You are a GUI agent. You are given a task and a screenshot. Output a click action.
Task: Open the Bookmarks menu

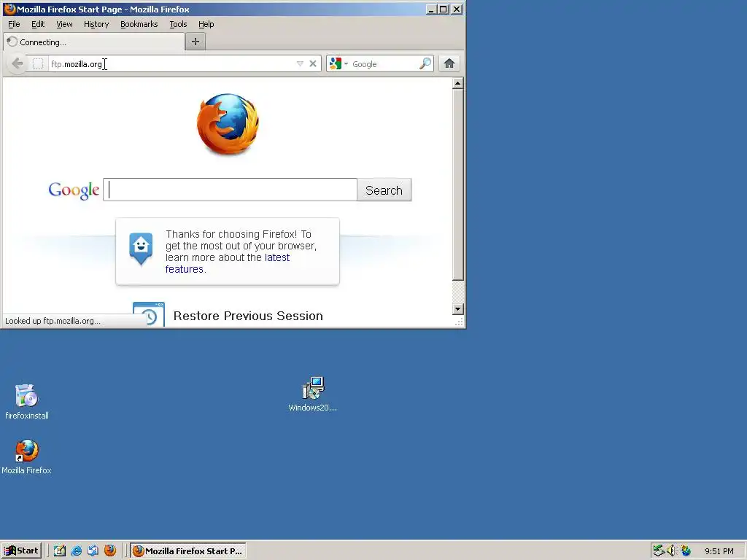coord(139,24)
